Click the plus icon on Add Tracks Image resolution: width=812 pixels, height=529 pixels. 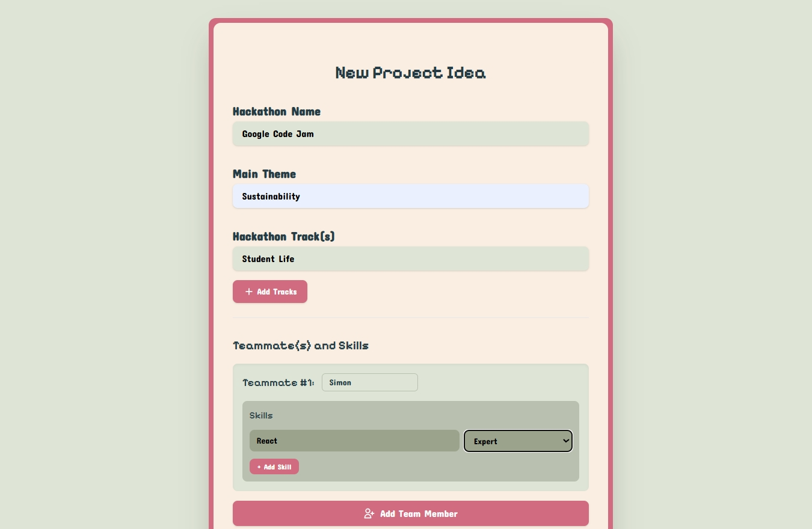[x=249, y=292]
